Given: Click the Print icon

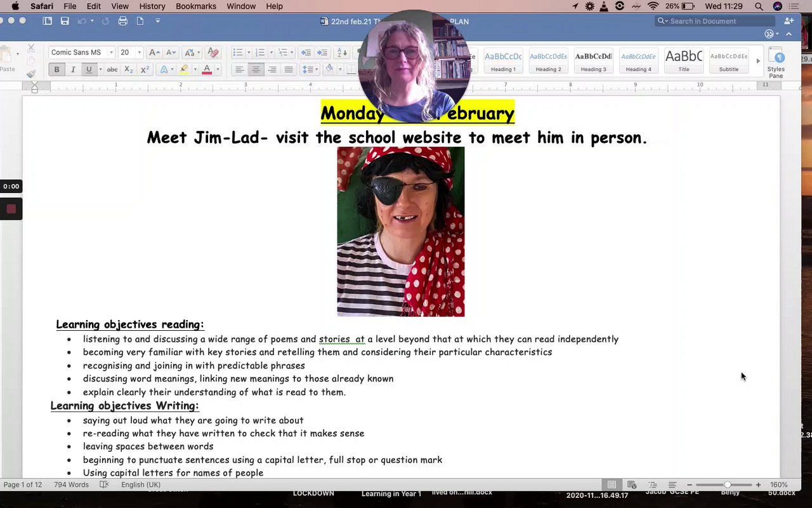Looking at the screenshot, I should point(123,21).
